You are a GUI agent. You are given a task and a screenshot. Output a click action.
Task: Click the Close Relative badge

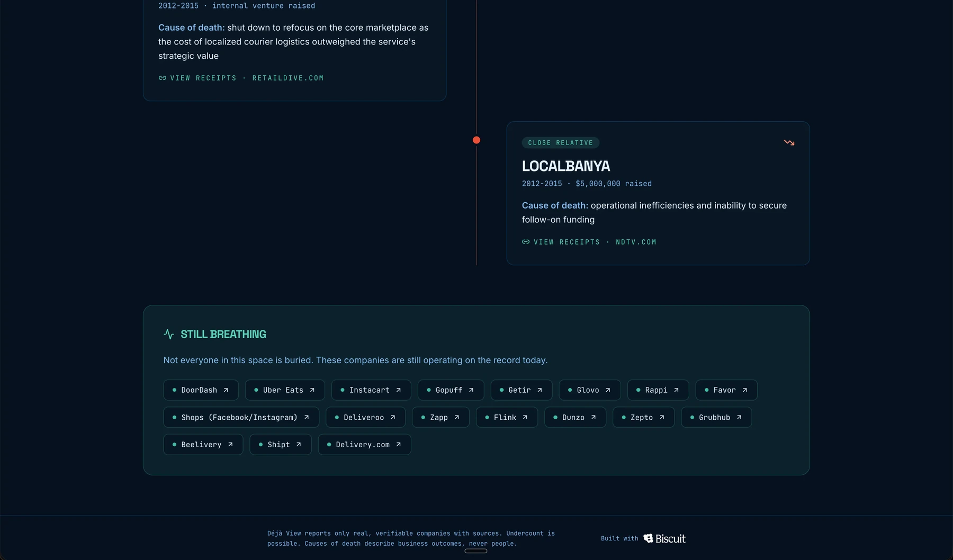coord(560,143)
